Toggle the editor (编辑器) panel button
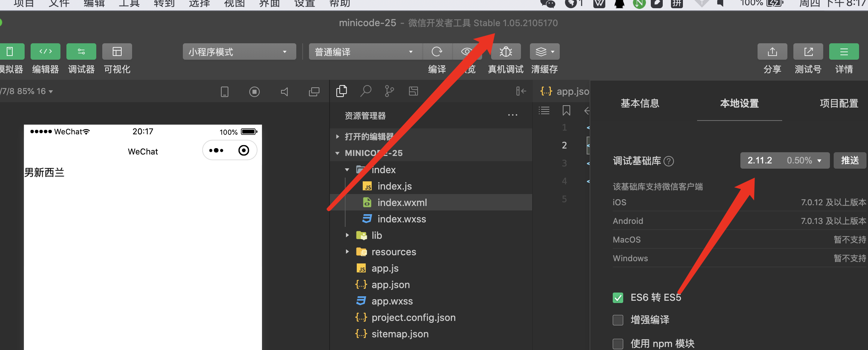868x350 pixels. click(46, 51)
